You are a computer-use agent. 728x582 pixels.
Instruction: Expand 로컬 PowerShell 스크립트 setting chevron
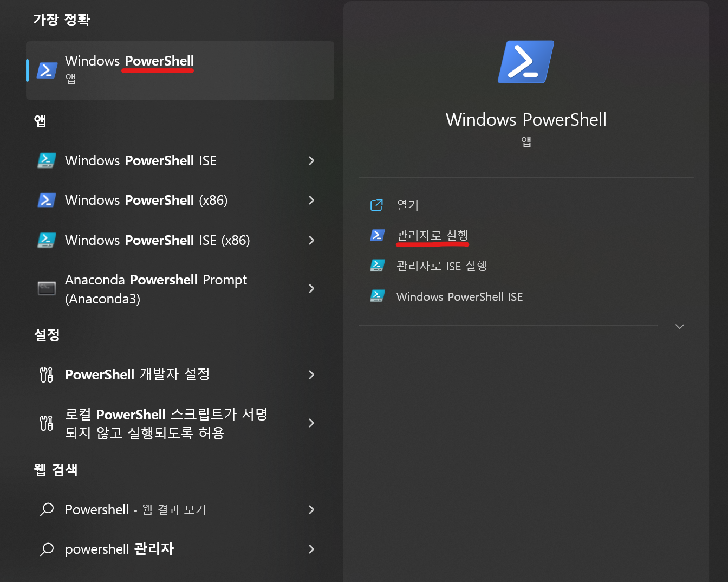point(311,423)
